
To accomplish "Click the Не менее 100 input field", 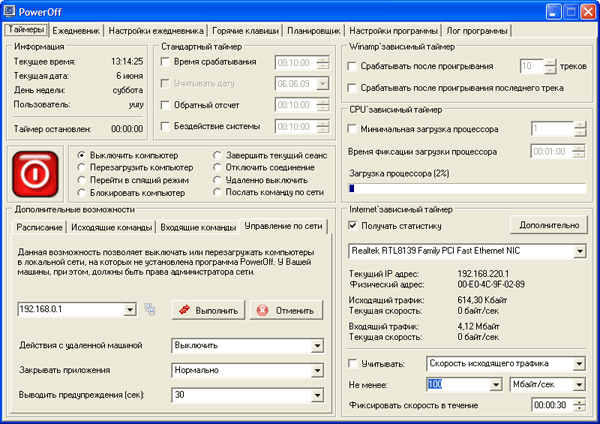I will (x=458, y=384).
